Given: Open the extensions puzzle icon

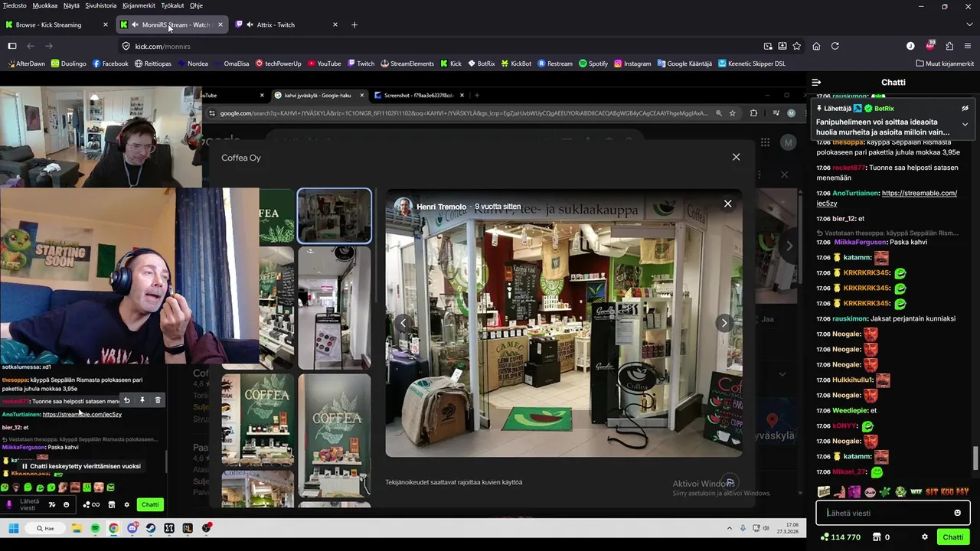Looking at the screenshot, I should point(949,46).
